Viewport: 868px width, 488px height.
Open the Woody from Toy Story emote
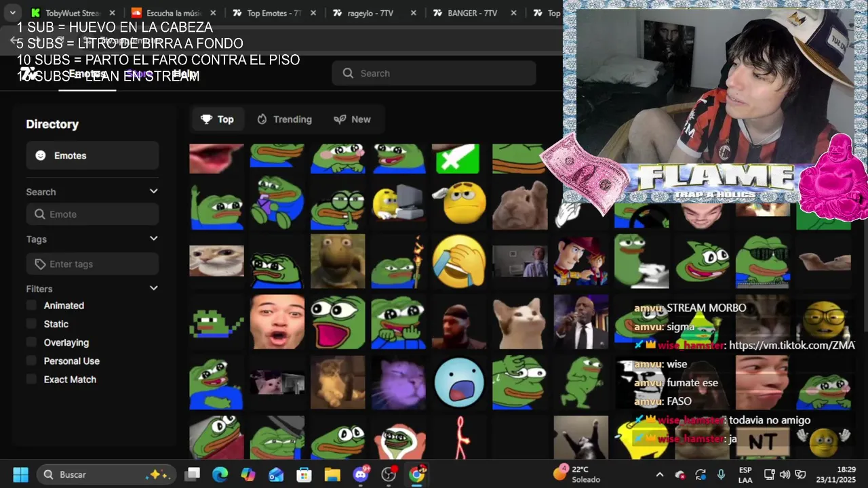[580, 261]
